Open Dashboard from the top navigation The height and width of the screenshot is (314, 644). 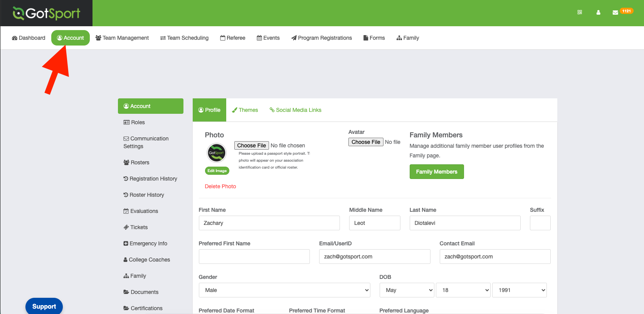[29, 38]
